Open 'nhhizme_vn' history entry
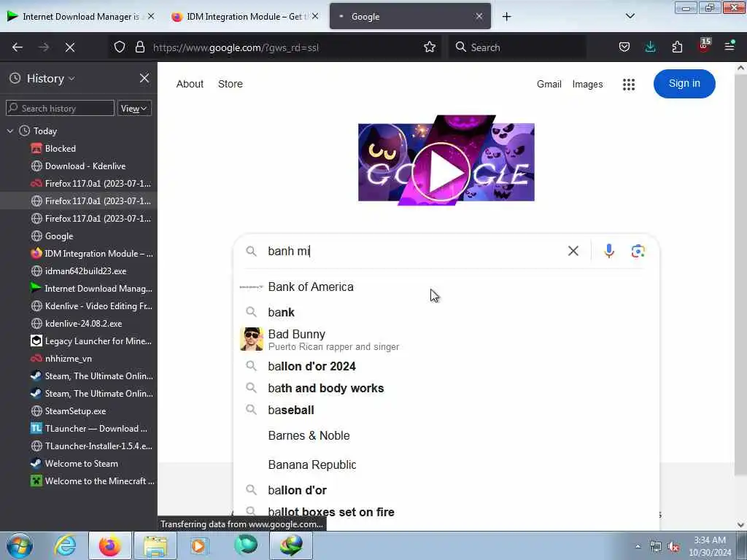The height and width of the screenshot is (560, 747). 68,359
